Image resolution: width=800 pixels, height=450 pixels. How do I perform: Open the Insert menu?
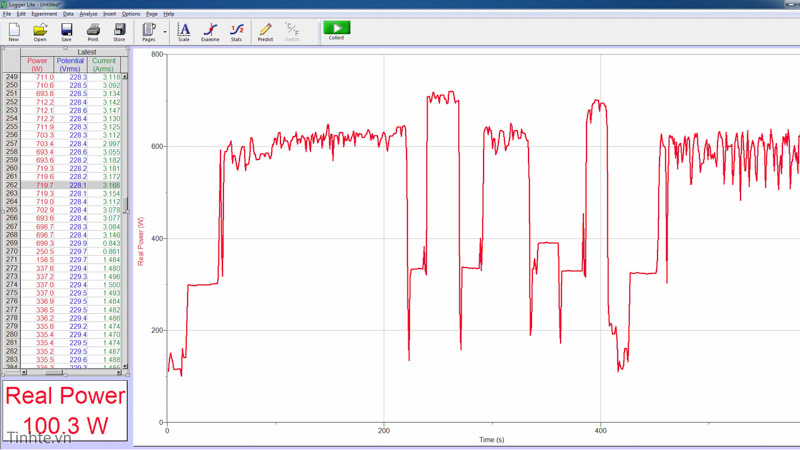tap(110, 14)
